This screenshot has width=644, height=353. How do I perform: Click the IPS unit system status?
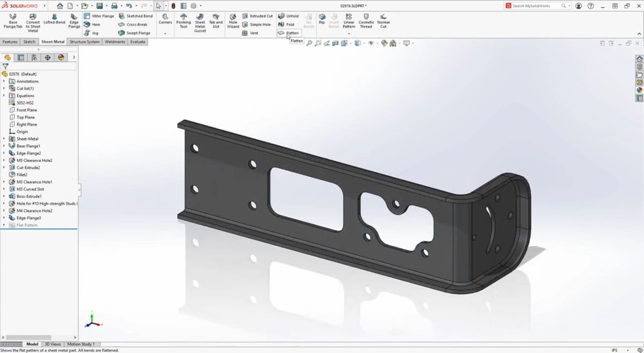click(615, 350)
